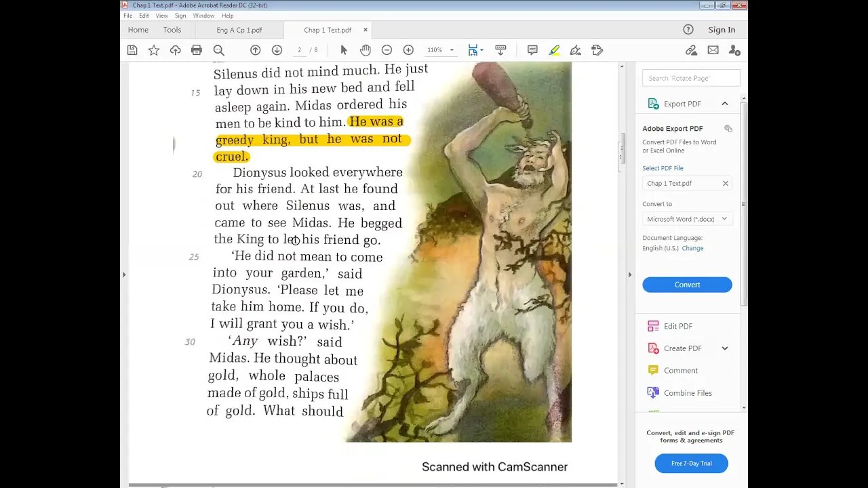
Task: Add a sticky note comment
Action: pyautogui.click(x=532, y=50)
